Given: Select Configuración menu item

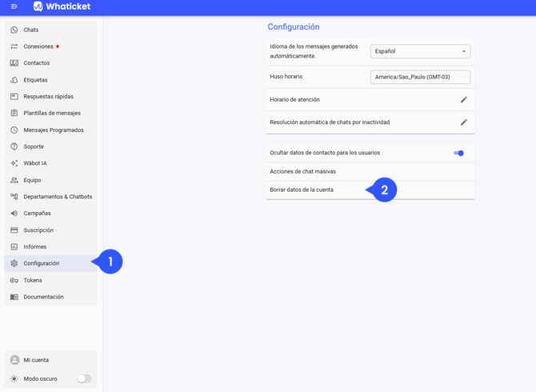Looking at the screenshot, I should [x=51, y=263].
